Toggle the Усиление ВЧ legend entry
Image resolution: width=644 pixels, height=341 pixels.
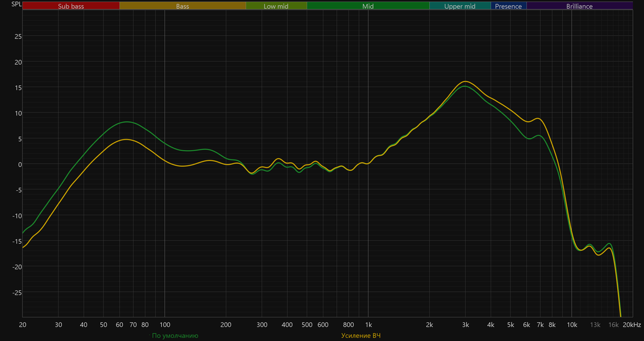tap(361, 336)
